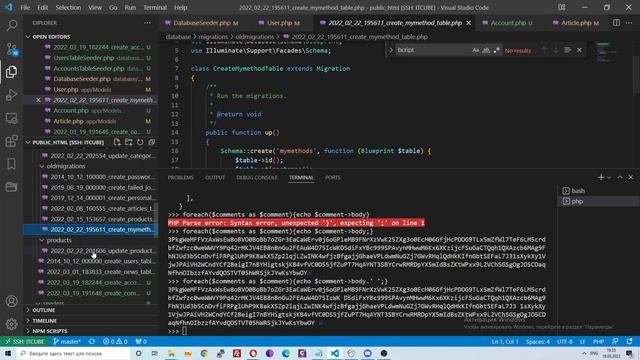
Task: Toggle Find in Selection option
Action: [567, 50]
